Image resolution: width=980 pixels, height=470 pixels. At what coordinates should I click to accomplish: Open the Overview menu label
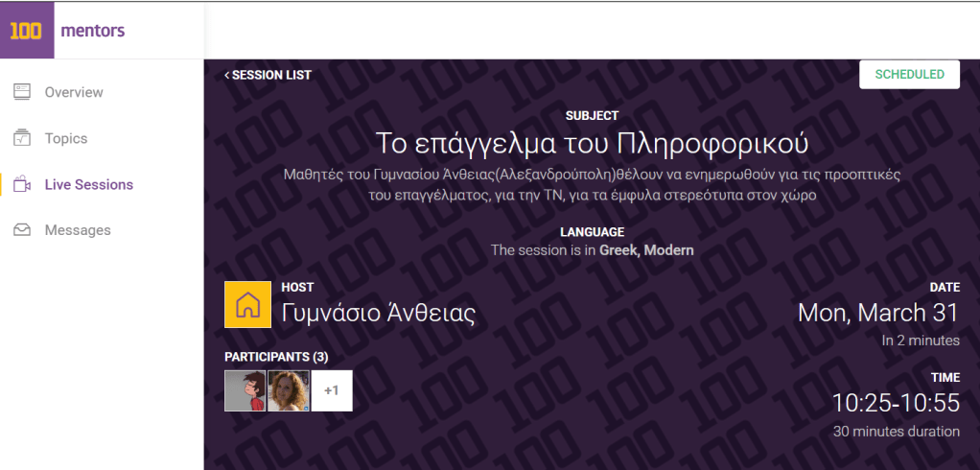pos(74,92)
